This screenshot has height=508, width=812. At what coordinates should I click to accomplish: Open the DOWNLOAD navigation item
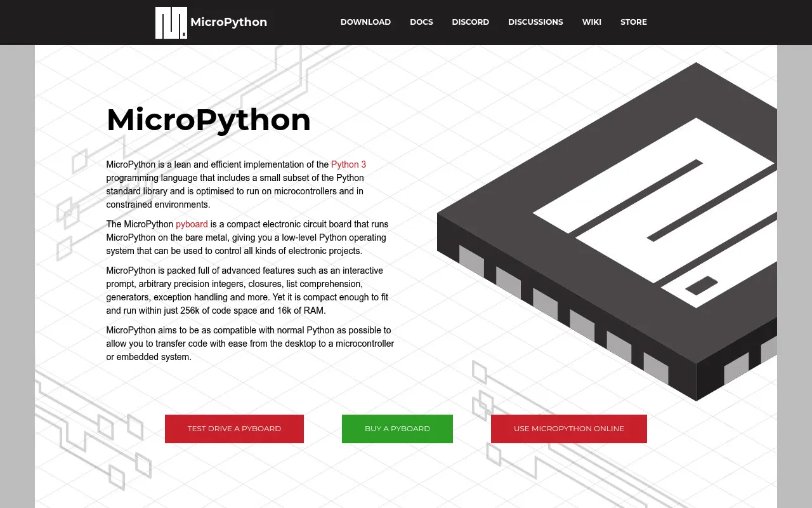[365, 22]
